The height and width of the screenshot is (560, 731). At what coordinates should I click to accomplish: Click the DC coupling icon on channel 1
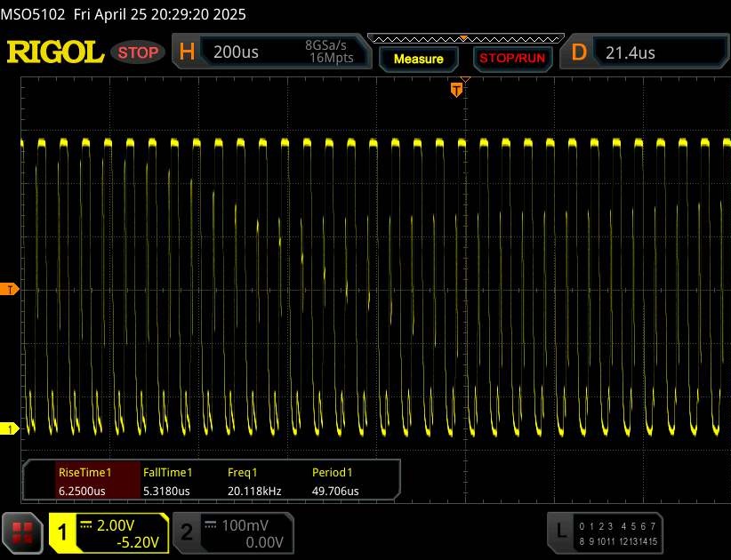85,525
